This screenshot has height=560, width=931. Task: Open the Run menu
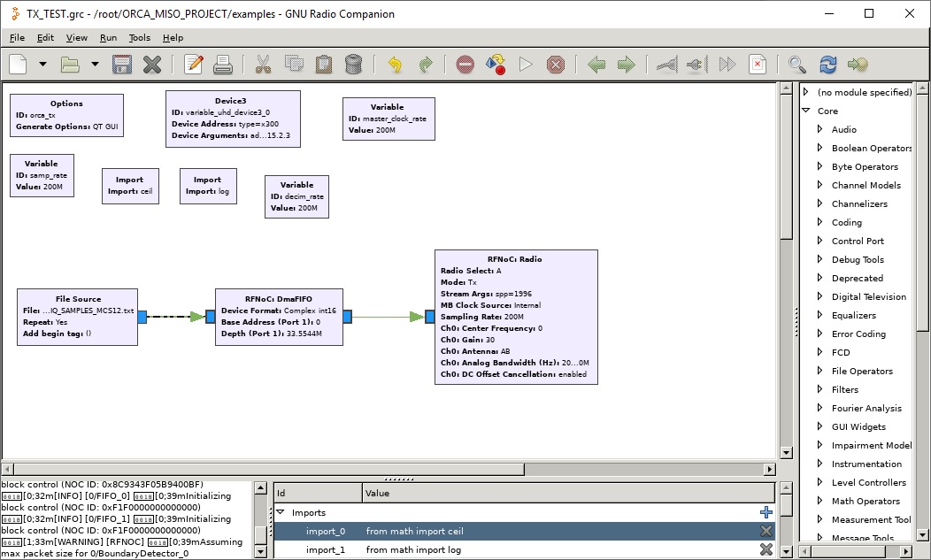108,38
